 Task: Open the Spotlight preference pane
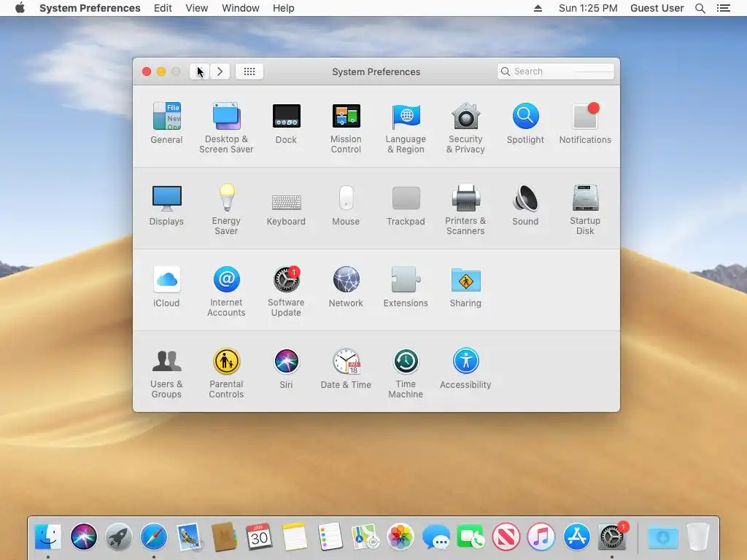(525, 122)
